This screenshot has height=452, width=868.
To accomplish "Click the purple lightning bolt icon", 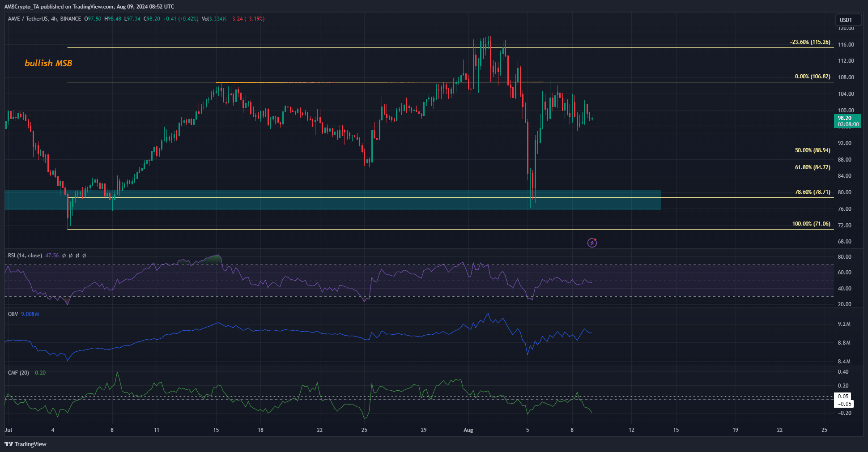I will coord(592,243).
